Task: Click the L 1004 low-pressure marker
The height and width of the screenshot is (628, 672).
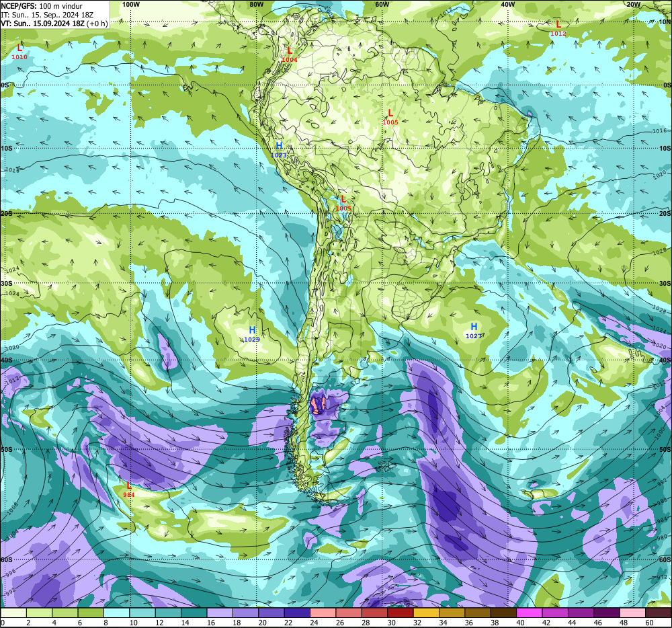Action: click(290, 54)
